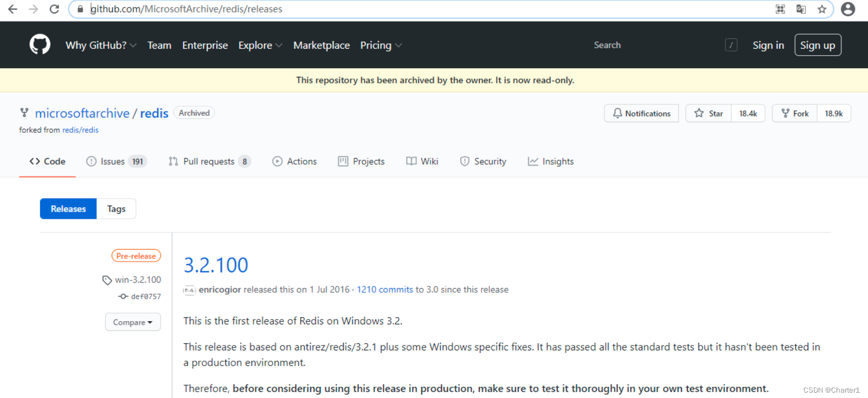The width and height of the screenshot is (868, 398).
Task: Open the QR code icon in address bar
Action: point(780,9)
